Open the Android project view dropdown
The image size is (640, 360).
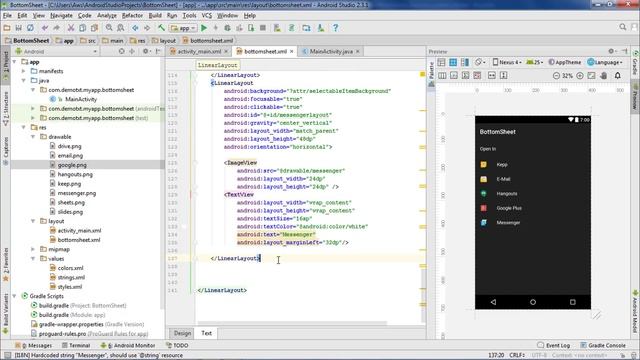56,51
